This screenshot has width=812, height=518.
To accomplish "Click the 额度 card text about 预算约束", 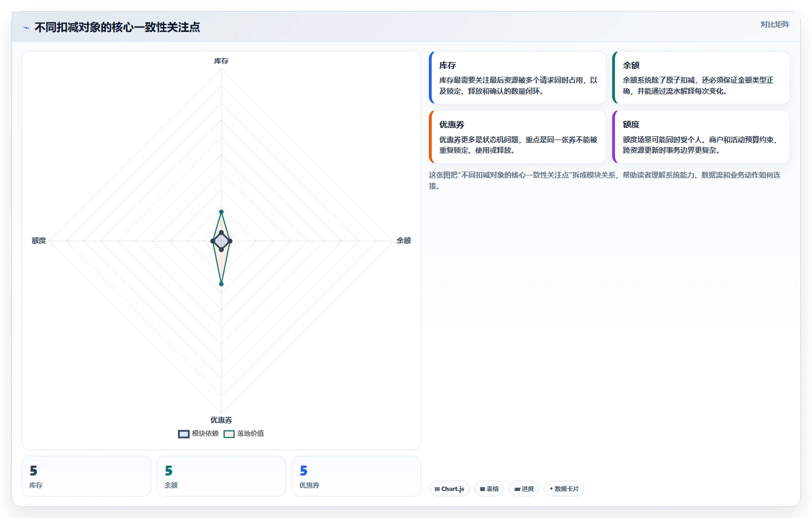I will pos(700,145).
